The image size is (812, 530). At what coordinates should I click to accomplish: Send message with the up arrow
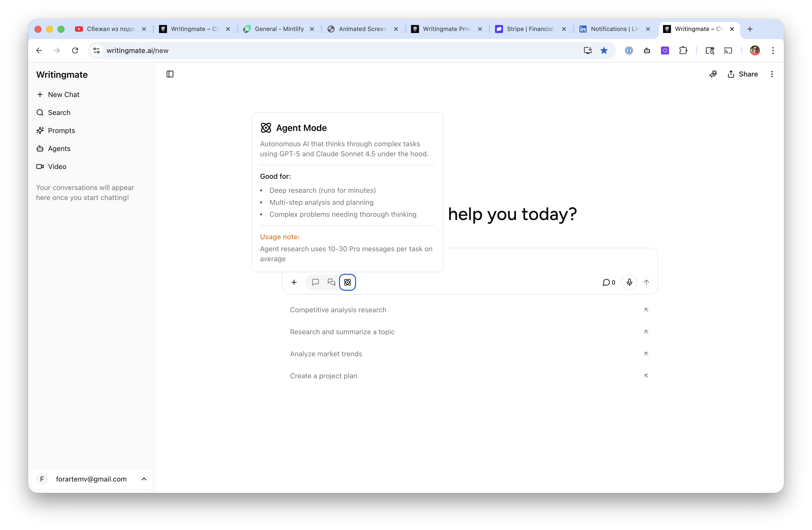[646, 282]
